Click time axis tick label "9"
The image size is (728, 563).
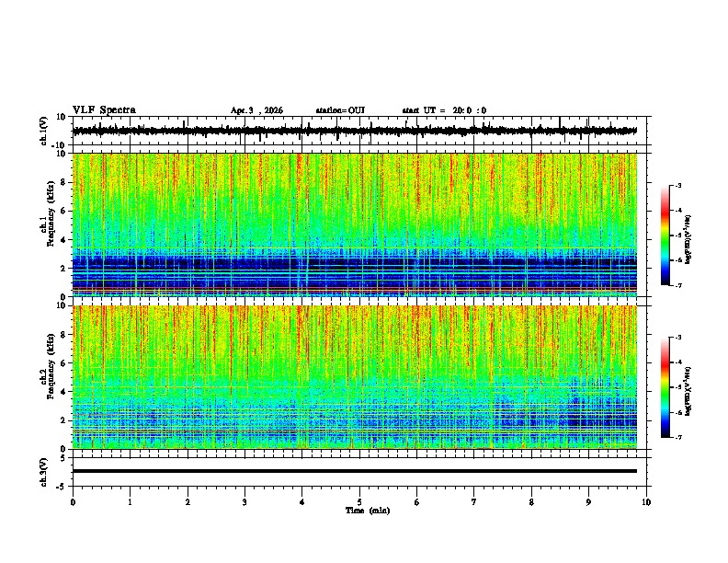click(x=588, y=502)
